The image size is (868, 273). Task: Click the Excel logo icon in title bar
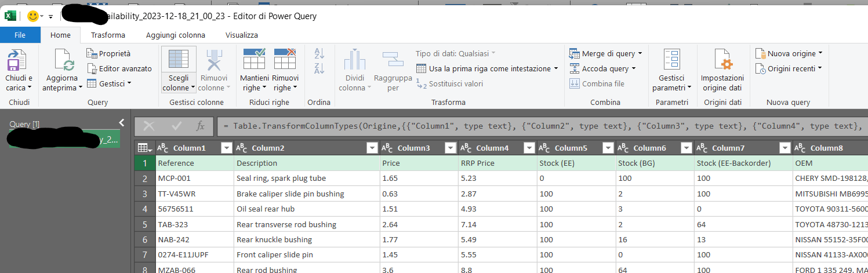coord(10,16)
